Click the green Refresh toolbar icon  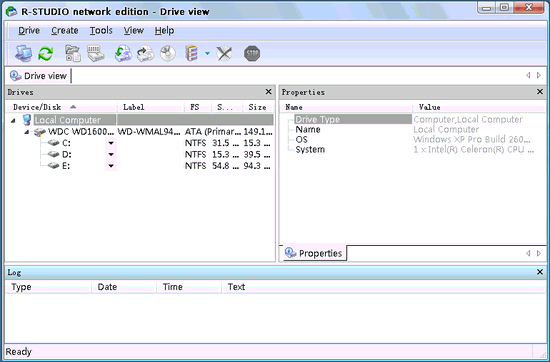point(46,54)
